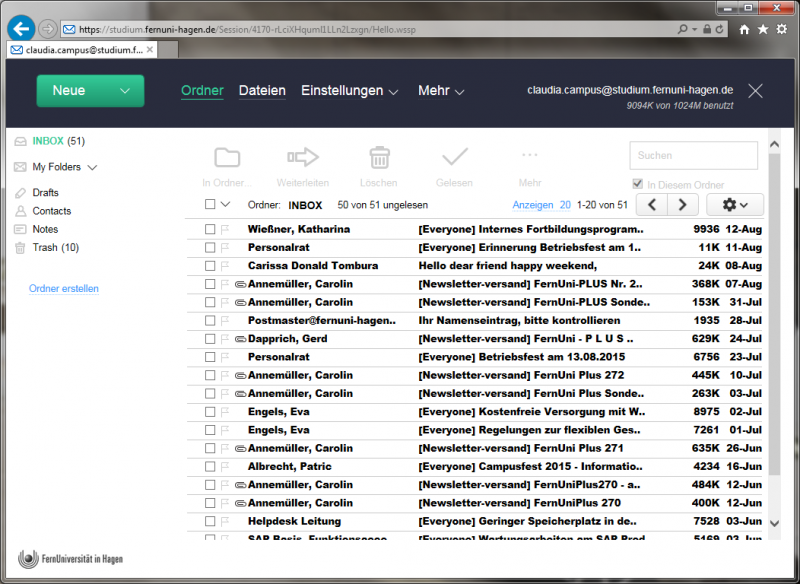Open the Neue button dropdown arrow

[x=125, y=91]
